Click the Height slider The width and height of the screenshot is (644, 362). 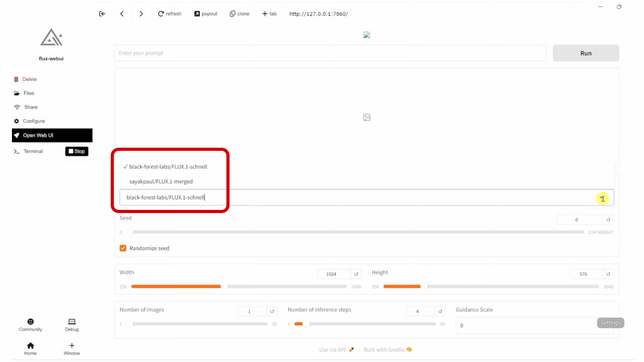491,287
